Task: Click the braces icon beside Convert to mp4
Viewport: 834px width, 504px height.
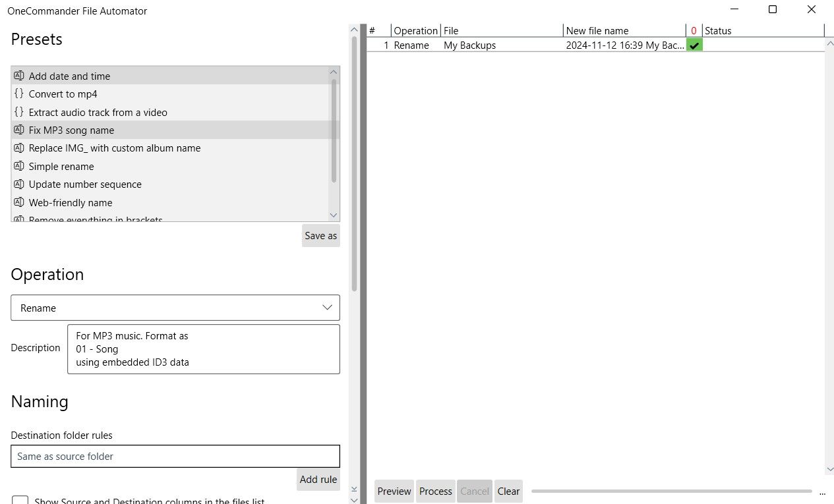Action: 18,94
